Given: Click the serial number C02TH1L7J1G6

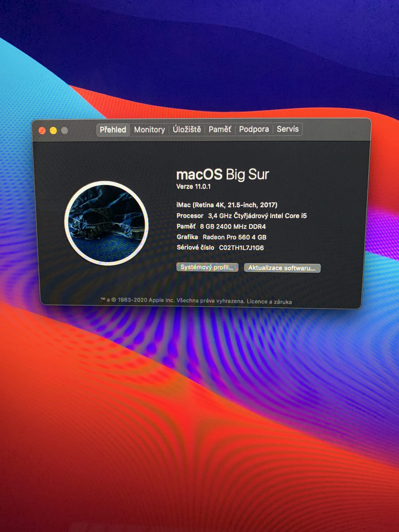Looking at the screenshot, I should point(241,248).
